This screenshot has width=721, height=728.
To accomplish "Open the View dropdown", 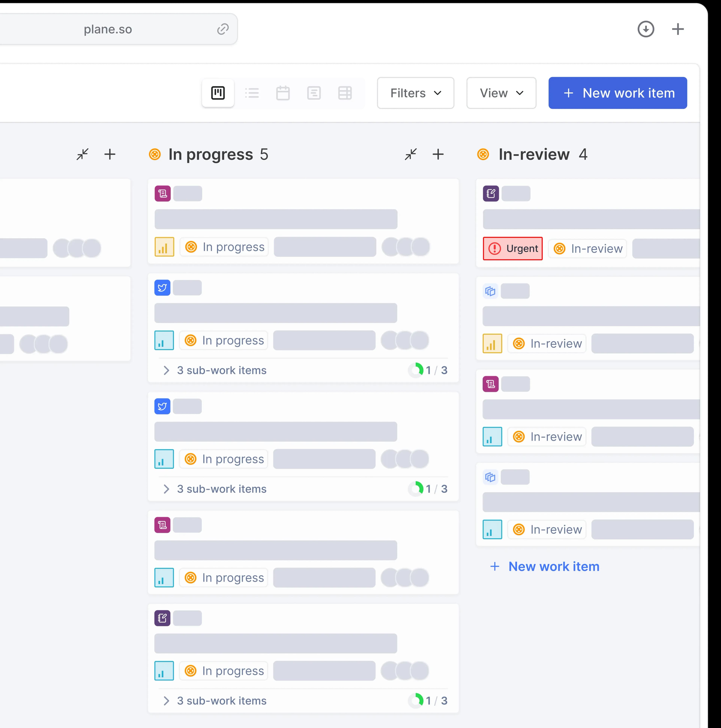I will [501, 93].
